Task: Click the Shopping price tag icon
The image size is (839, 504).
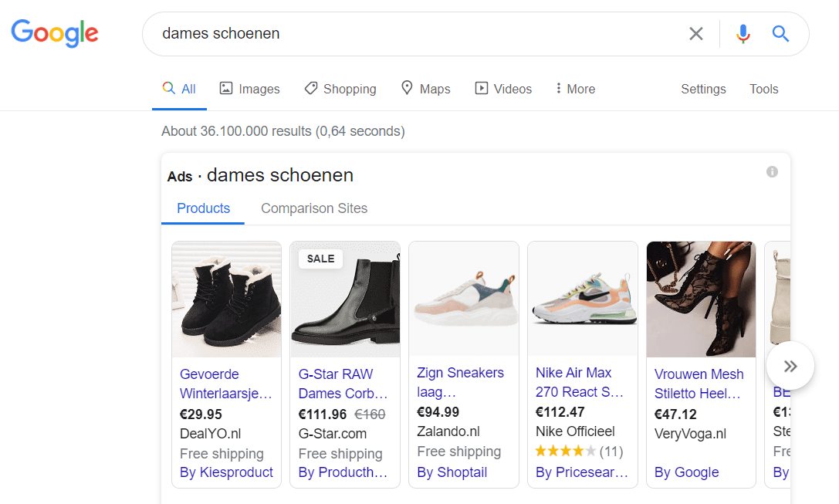Action: coord(311,88)
